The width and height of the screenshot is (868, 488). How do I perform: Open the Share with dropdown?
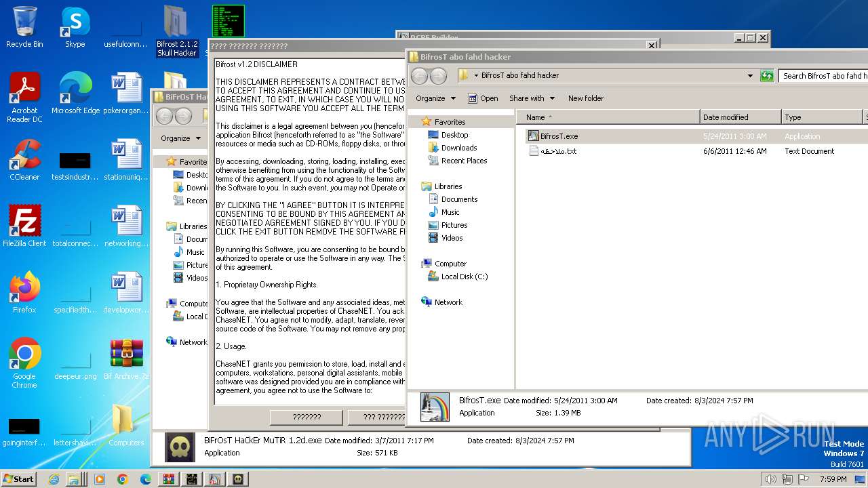pyautogui.click(x=532, y=98)
